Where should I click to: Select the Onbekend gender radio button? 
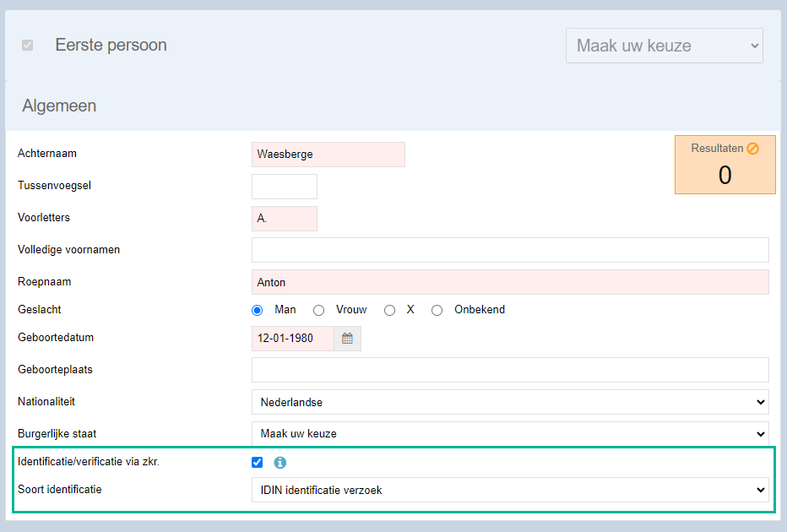[437, 310]
